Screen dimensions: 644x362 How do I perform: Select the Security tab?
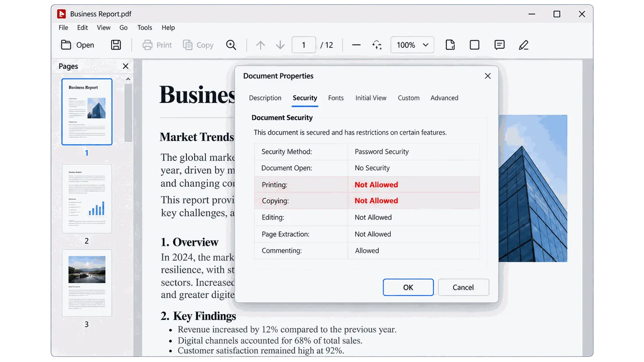click(x=305, y=98)
